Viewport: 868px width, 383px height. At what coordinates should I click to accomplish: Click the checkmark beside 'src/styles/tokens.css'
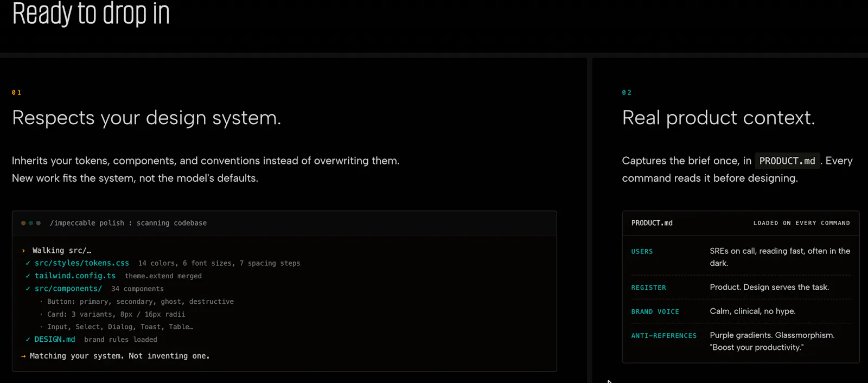pyautogui.click(x=28, y=263)
